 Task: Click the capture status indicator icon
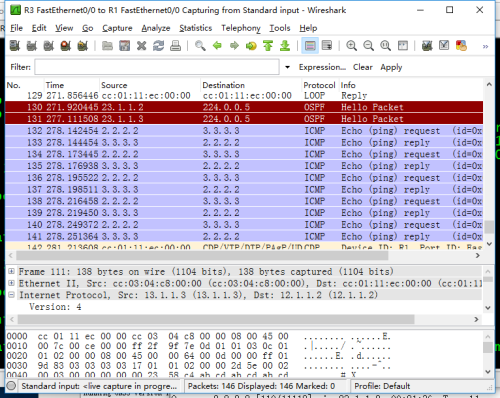[11, 386]
